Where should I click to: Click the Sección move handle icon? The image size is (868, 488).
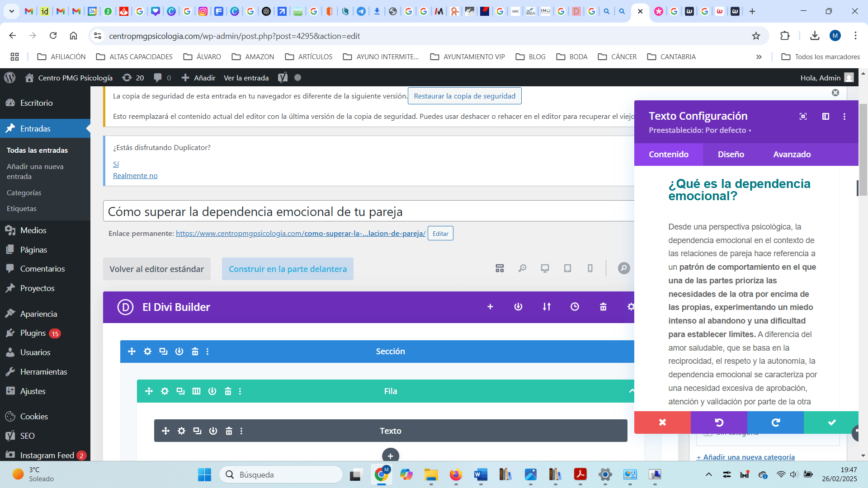click(x=132, y=352)
